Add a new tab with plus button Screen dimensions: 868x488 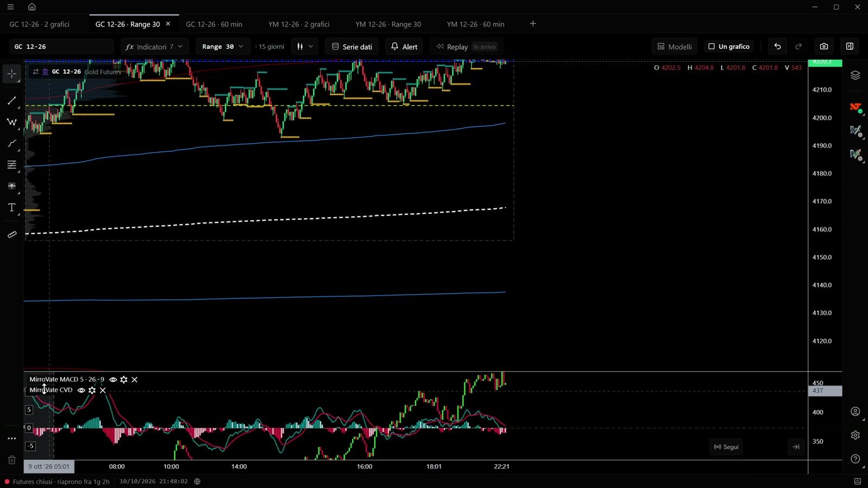click(533, 23)
